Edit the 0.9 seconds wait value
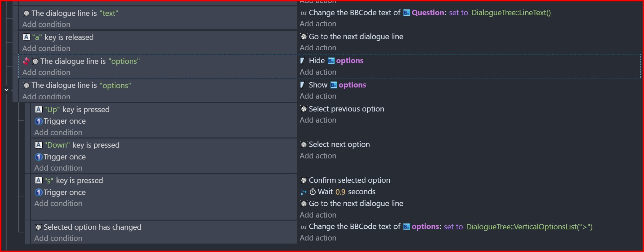 click(x=340, y=192)
